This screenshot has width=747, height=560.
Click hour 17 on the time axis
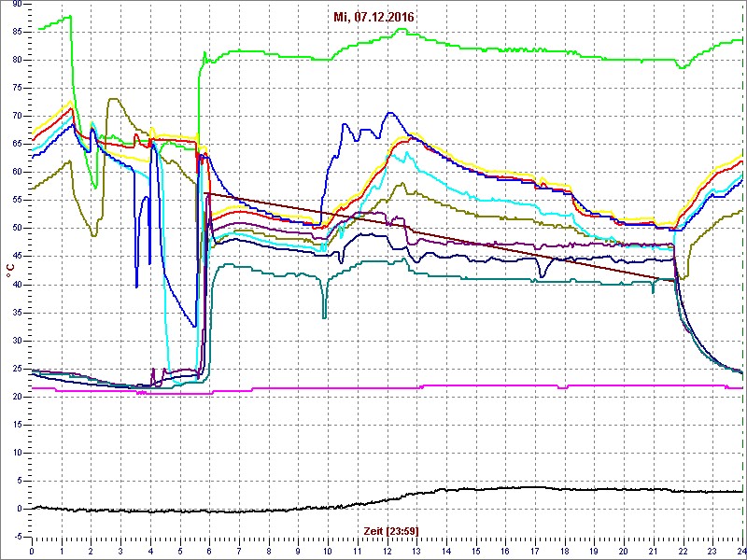click(535, 551)
